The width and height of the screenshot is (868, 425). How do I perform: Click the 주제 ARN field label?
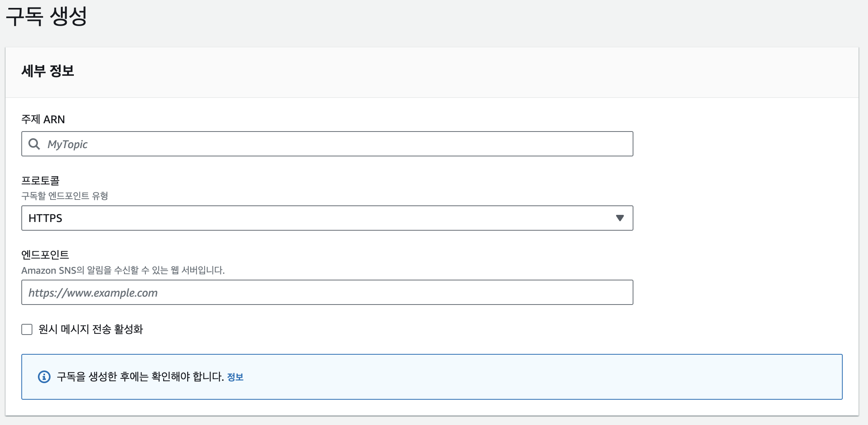(x=43, y=119)
